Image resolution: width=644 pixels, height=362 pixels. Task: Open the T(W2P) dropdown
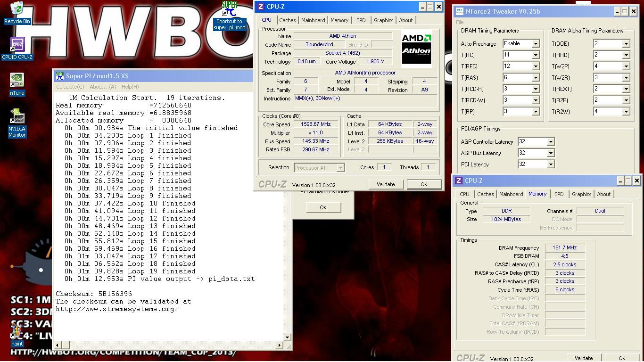pyautogui.click(x=626, y=66)
